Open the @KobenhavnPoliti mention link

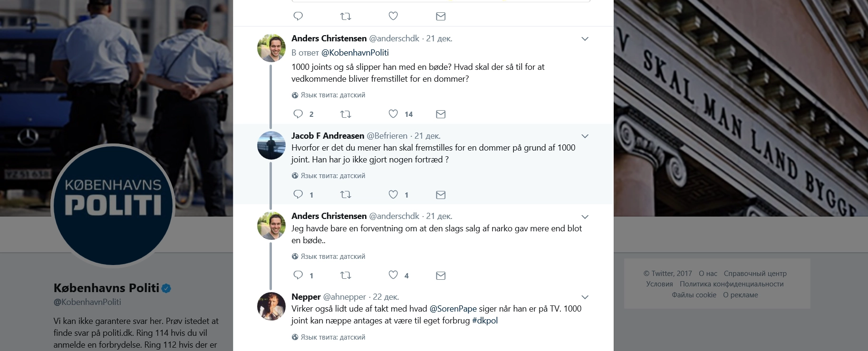355,53
